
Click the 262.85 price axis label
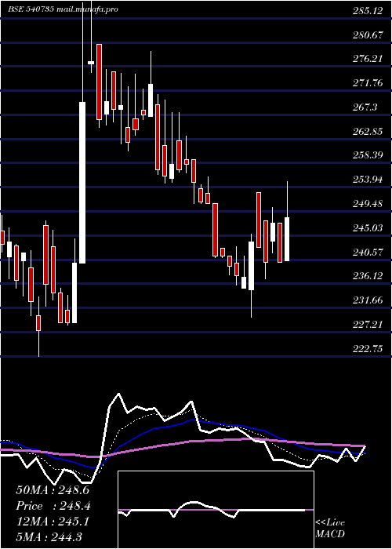pos(368,132)
